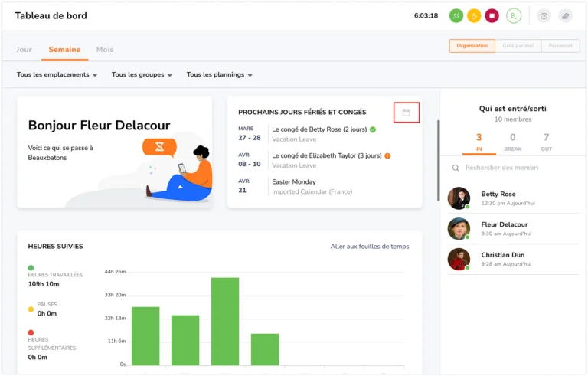Click the 109h 10m worked hours value
The height and width of the screenshot is (376, 588).
tap(44, 284)
